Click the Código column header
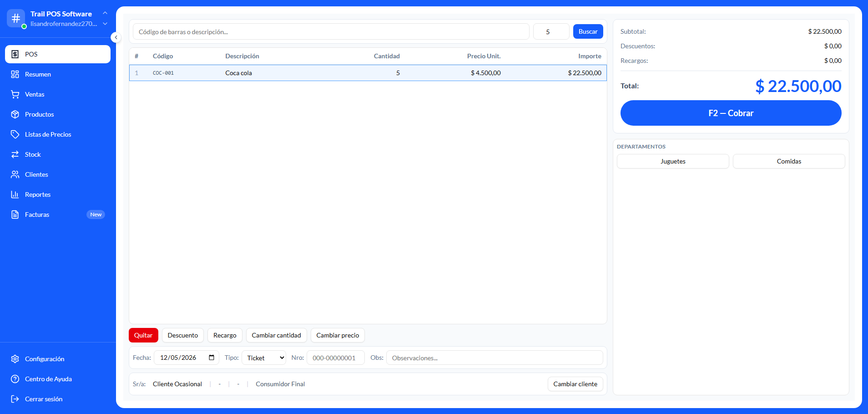Screen dimensions: 868x414 point(163,56)
